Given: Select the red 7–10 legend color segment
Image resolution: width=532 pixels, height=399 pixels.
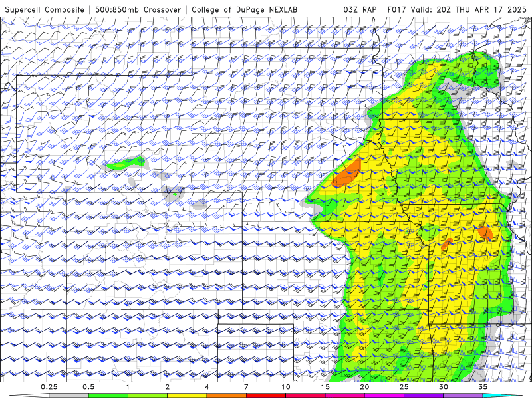Looking at the screenshot, I should pos(266,396).
